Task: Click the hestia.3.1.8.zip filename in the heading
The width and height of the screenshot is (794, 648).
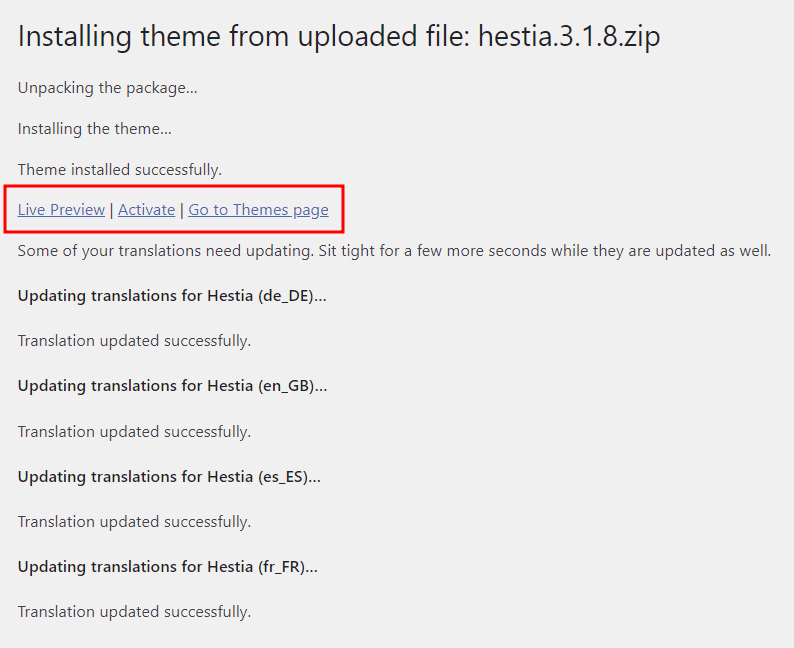Action: tap(569, 37)
